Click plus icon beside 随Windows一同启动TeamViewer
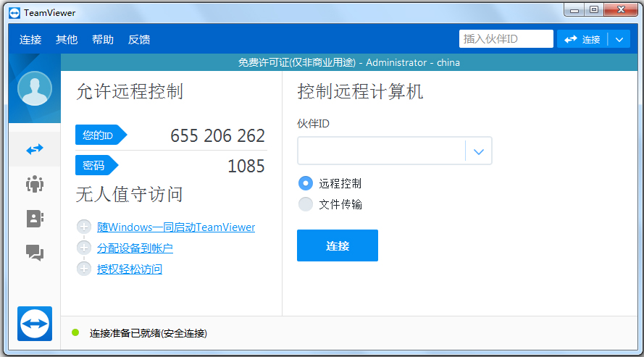This screenshot has width=644, height=357. (84, 227)
